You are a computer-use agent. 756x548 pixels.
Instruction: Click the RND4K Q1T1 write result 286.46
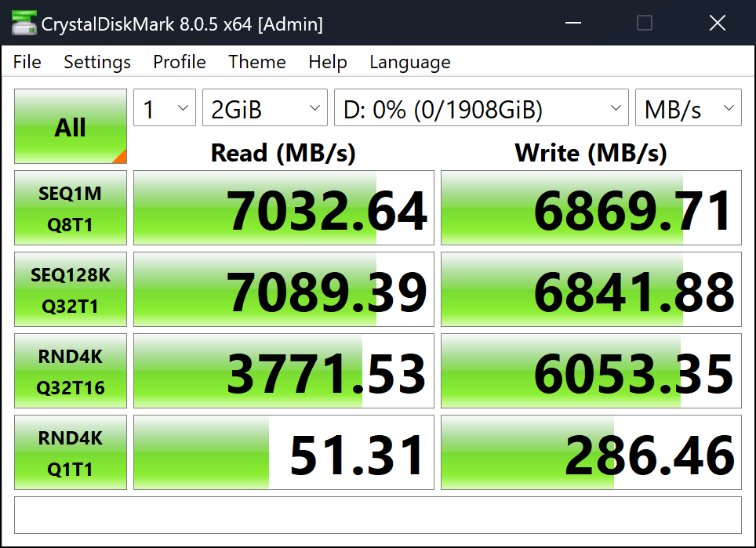[591, 453]
